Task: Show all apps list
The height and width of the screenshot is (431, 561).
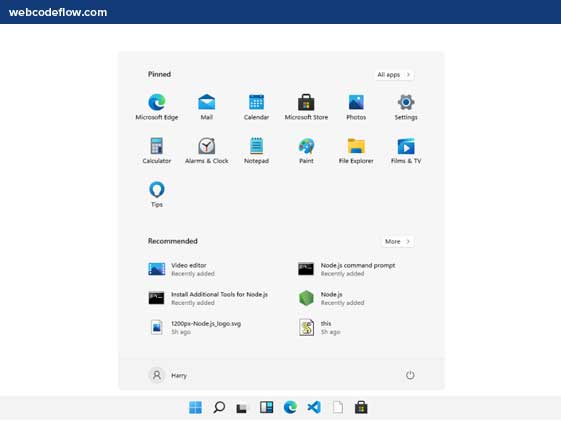Action: click(394, 74)
